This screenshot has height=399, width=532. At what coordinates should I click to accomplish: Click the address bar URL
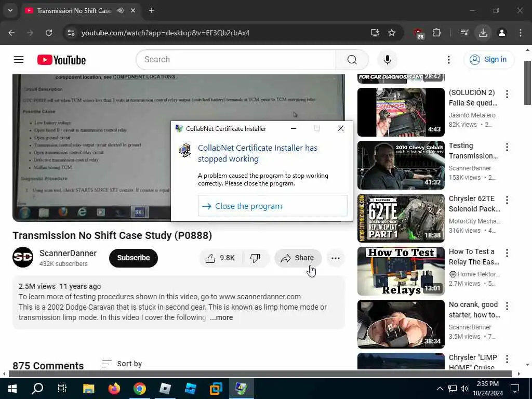pyautogui.click(x=165, y=33)
